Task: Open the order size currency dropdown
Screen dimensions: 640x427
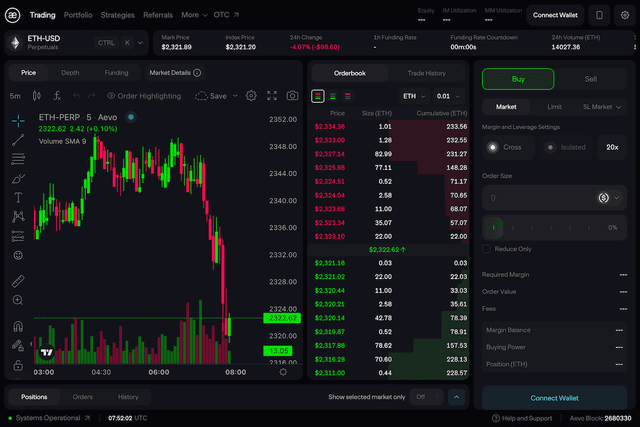Action: 609,198
